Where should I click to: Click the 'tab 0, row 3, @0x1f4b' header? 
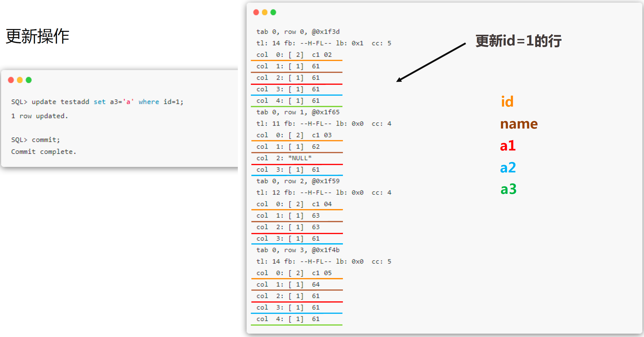pyautogui.click(x=298, y=250)
